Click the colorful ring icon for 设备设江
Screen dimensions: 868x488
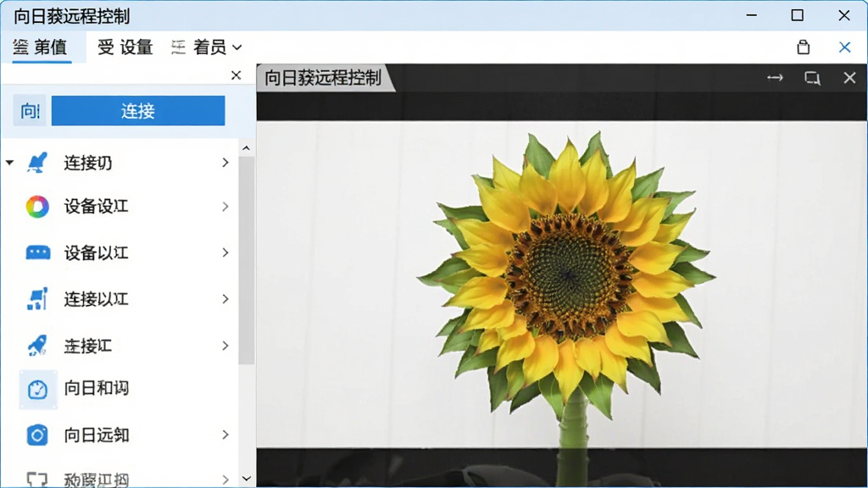(37, 207)
